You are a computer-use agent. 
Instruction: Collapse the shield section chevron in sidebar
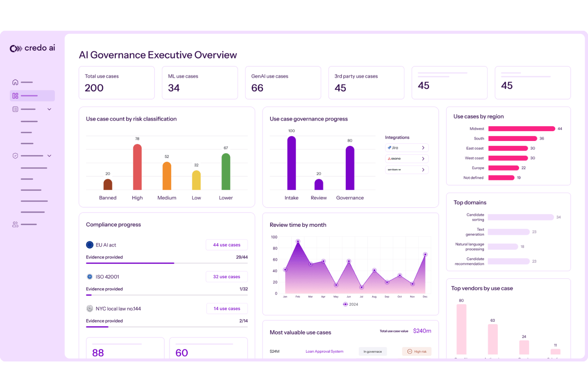click(x=49, y=156)
